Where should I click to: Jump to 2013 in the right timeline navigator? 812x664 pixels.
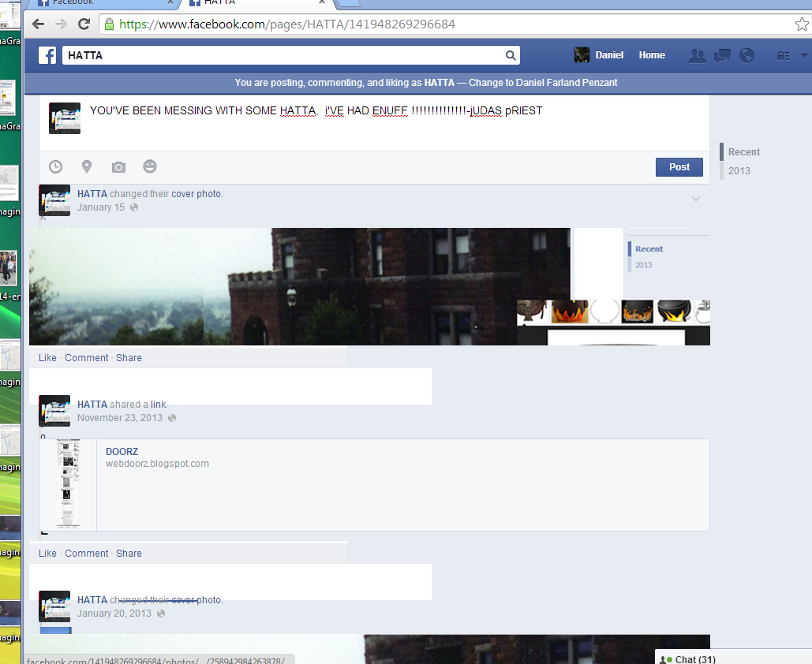click(x=739, y=171)
